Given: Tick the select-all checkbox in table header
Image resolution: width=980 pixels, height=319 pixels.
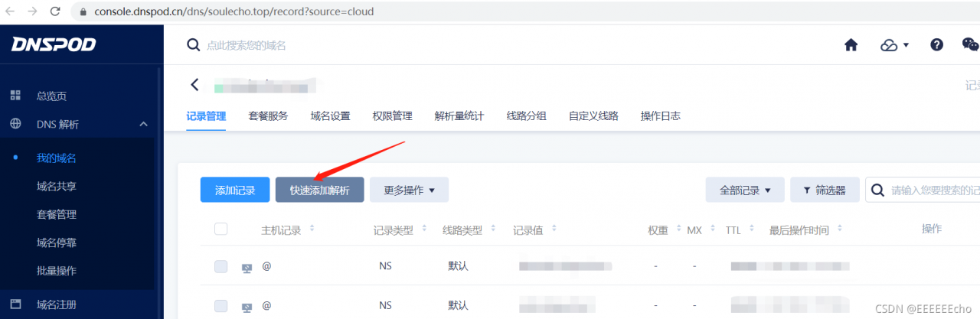Looking at the screenshot, I should (x=221, y=229).
